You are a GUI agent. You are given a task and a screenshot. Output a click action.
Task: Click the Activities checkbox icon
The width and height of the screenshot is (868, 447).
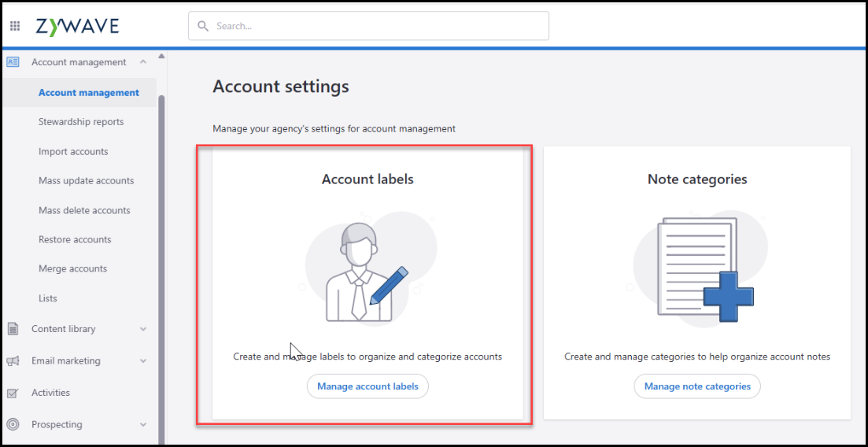point(13,393)
